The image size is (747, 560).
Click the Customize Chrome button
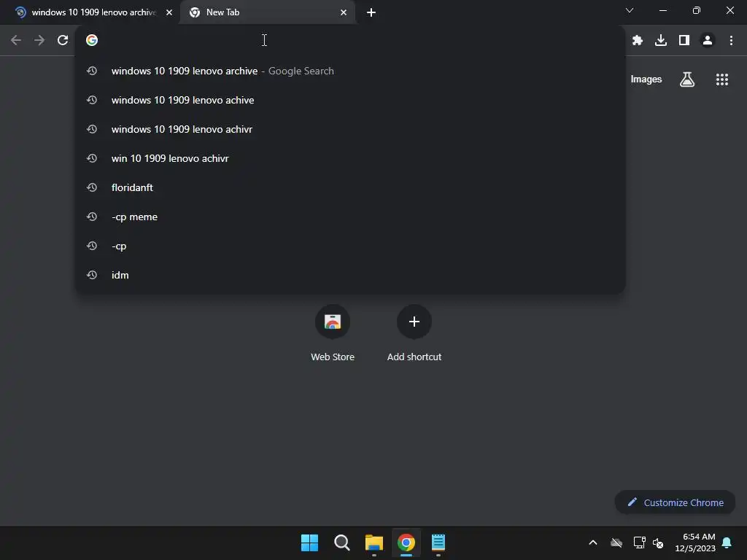(x=675, y=502)
